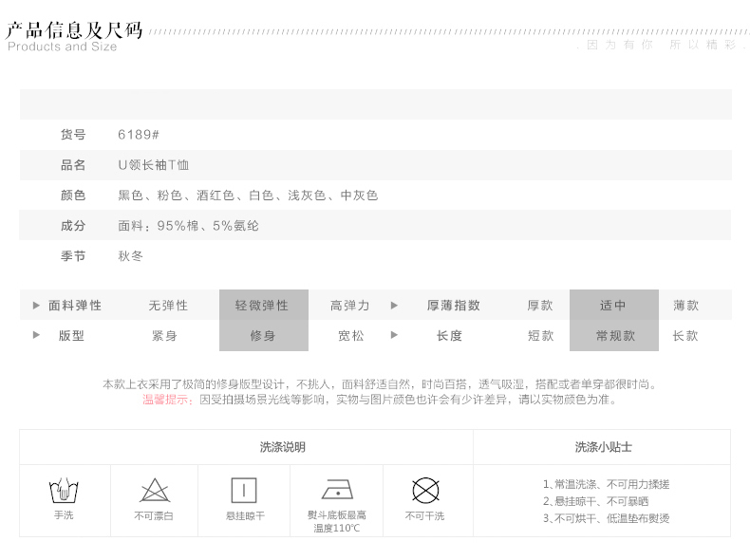Click the 厚薄指数 label

(454, 305)
